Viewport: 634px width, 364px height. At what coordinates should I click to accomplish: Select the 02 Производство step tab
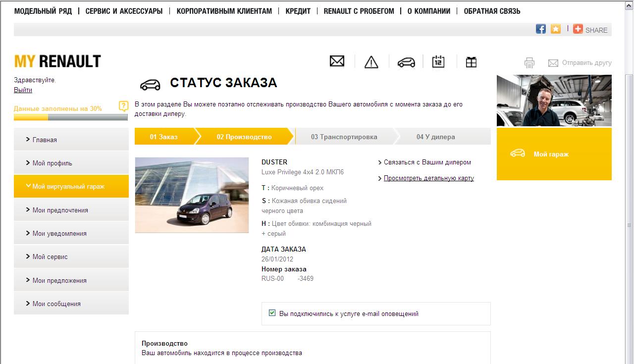point(244,137)
